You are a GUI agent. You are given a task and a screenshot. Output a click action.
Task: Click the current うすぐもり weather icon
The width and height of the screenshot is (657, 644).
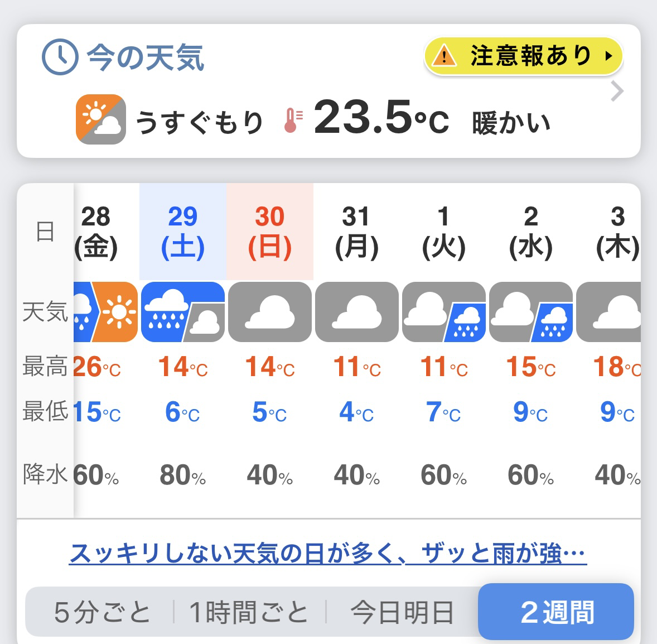coord(101,119)
